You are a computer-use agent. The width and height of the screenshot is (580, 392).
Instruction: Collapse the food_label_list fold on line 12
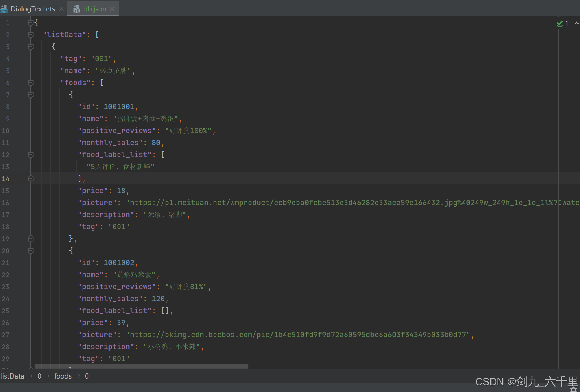tap(31, 155)
